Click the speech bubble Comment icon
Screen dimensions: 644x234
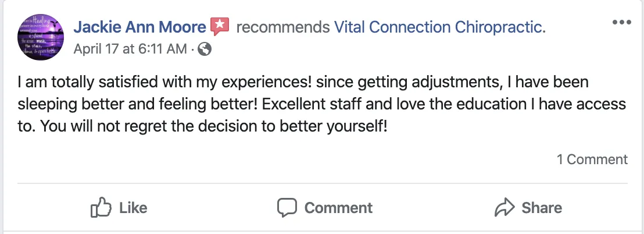[287, 208]
